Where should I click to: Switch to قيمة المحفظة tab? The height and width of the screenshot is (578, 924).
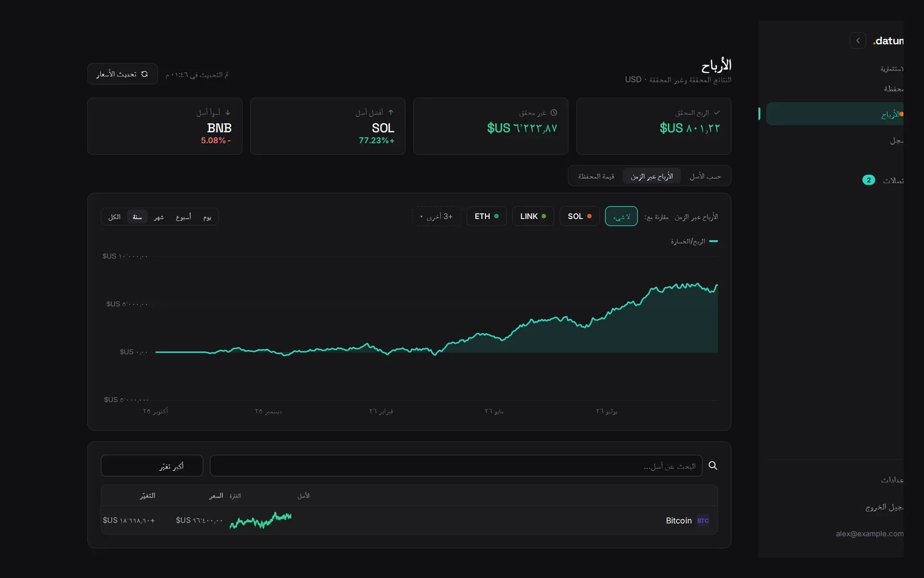click(x=596, y=176)
